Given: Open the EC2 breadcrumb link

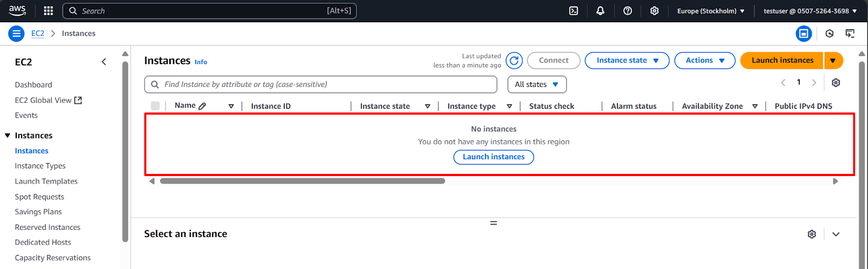Looking at the screenshot, I should click(37, 34).
